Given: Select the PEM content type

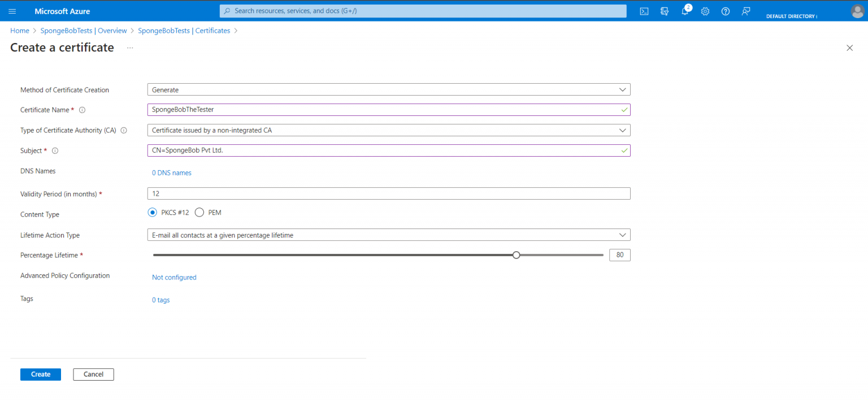Looking at the screenshot, I should (199, 212).
